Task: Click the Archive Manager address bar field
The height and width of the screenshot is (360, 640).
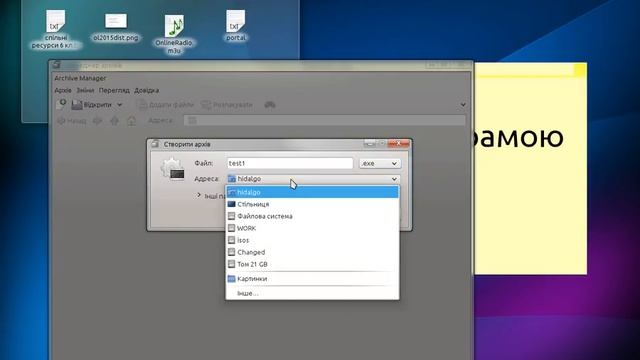Action: 325,120
